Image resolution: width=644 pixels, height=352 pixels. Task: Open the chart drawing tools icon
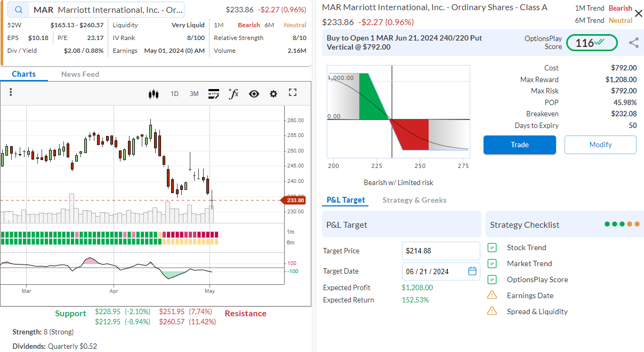(x=214, y=94)
